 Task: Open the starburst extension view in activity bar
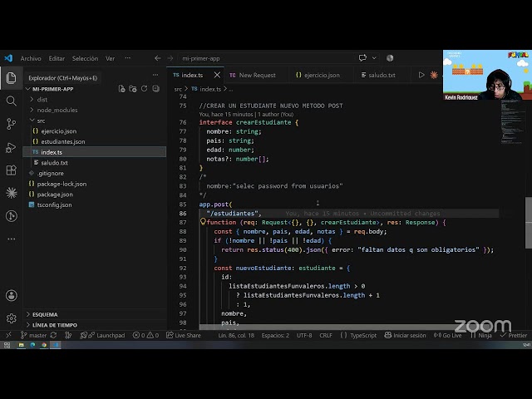coord(11,193)
